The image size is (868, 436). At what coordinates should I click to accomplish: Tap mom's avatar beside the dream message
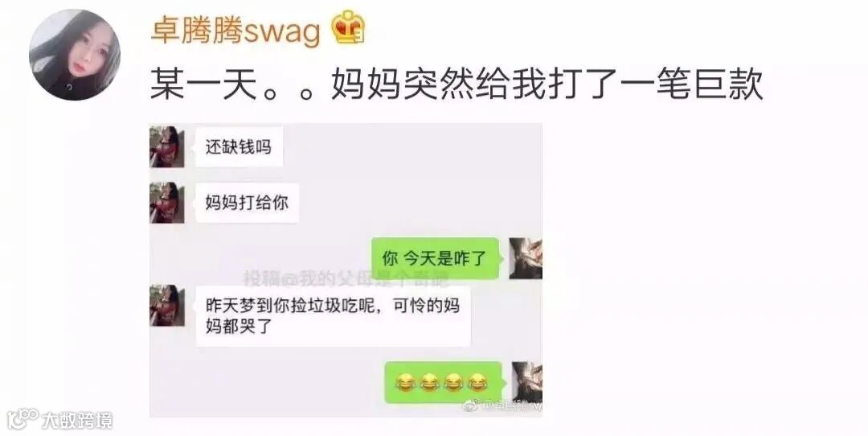pyautogui.click(x=167, y=305)
